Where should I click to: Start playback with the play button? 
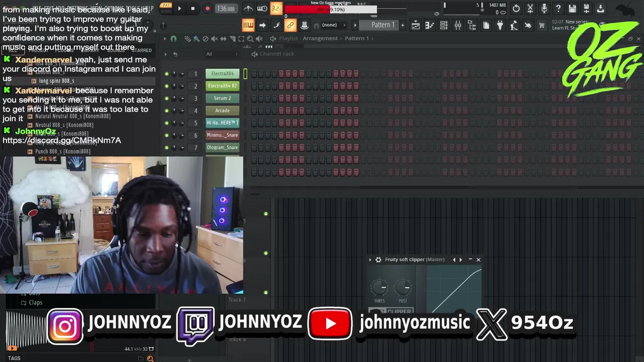tap(179, 9)
